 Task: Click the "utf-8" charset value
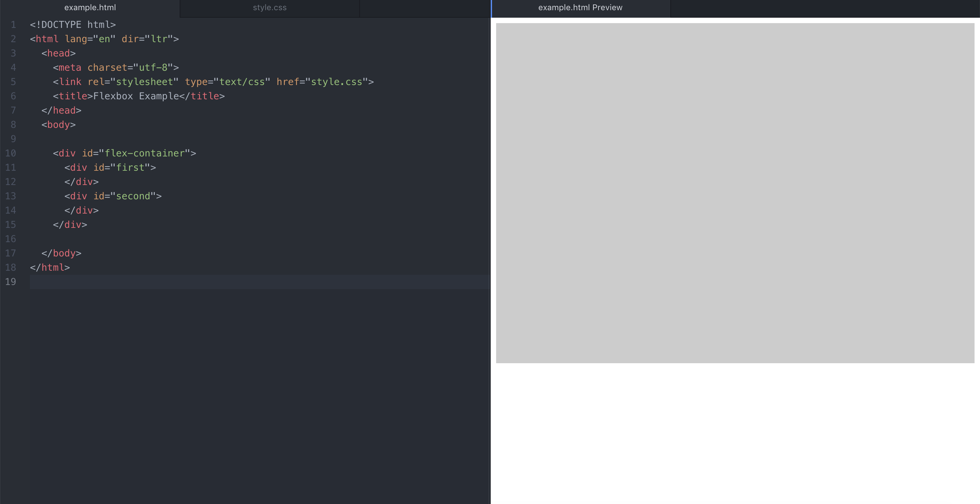click(x=153, y=68)
